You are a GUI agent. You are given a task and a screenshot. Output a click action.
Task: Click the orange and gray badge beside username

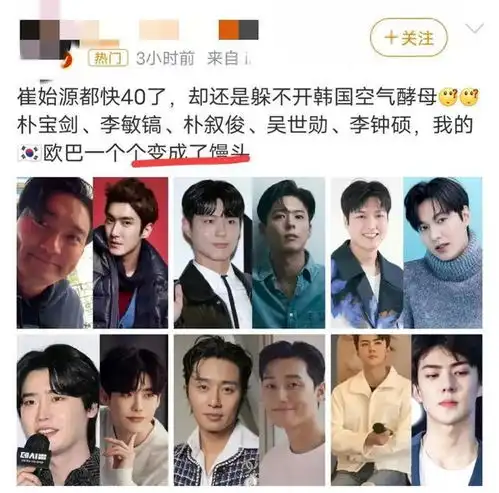238,30
